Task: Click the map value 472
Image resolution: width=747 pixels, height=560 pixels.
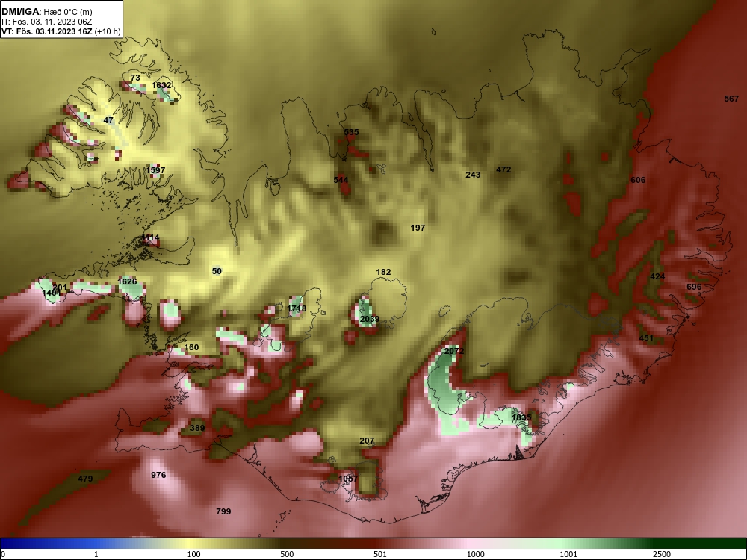Action: point(503,169)
